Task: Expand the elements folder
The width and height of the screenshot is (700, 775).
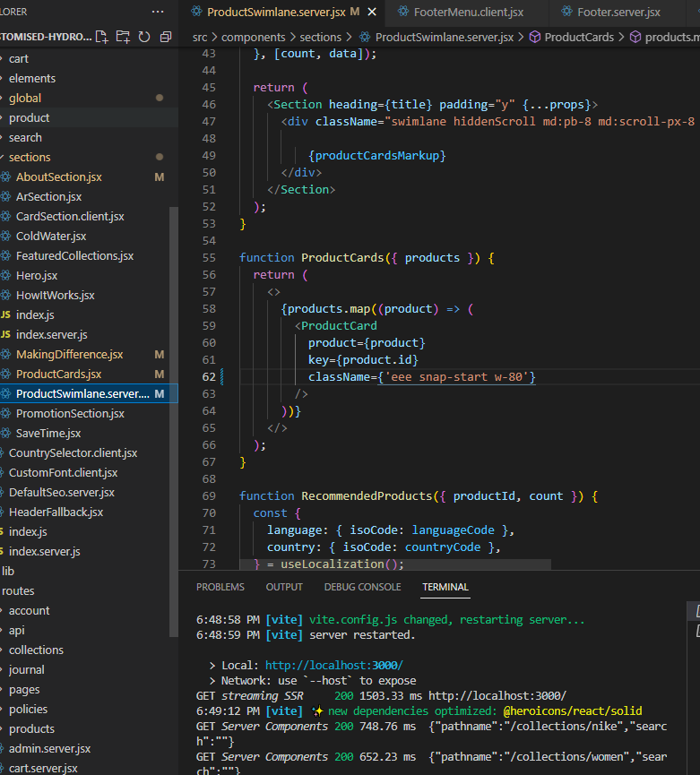Action: pos(89,79)
